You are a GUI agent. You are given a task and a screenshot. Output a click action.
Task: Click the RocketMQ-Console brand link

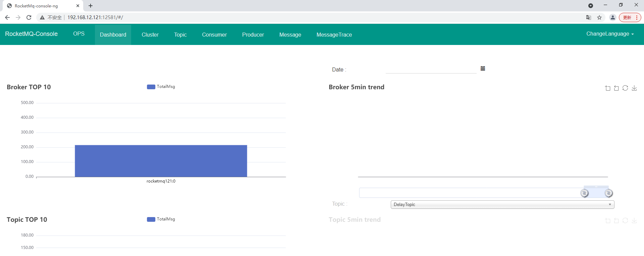coord(32,34)
